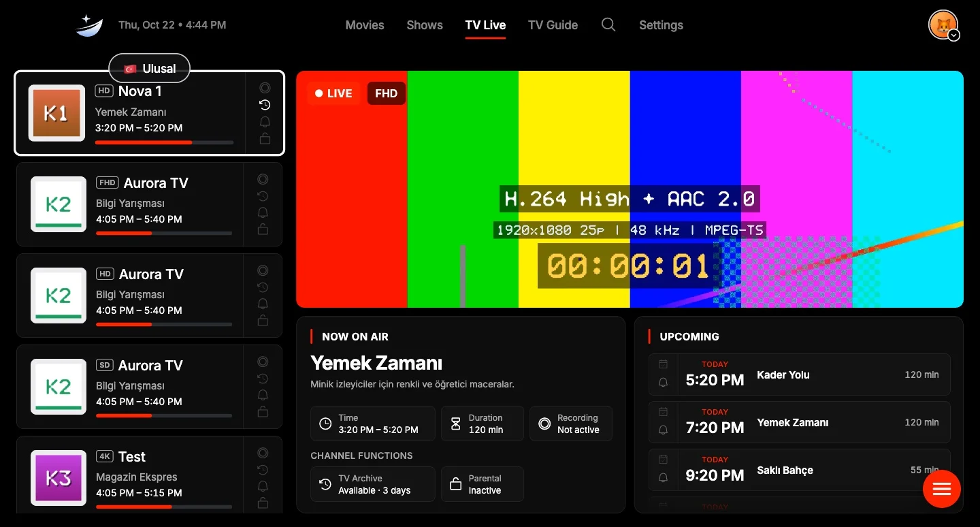This screenshot has width=980, height=527.
Task: Open the red hamburger menu button
Action: click(942, 489)
